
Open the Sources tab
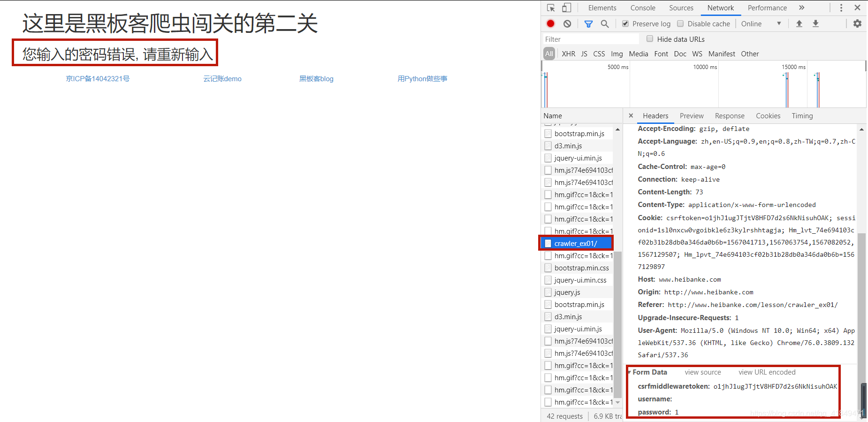coord(681,8)
